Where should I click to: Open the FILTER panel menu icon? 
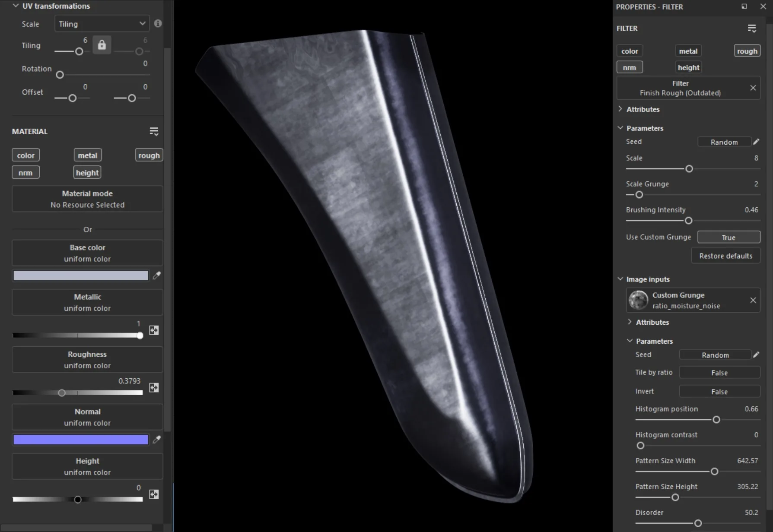point(752,28)
